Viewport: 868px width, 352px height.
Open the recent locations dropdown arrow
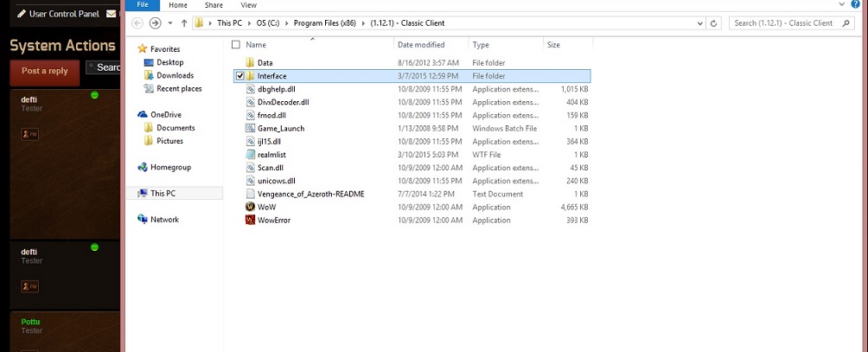point(170,23)
